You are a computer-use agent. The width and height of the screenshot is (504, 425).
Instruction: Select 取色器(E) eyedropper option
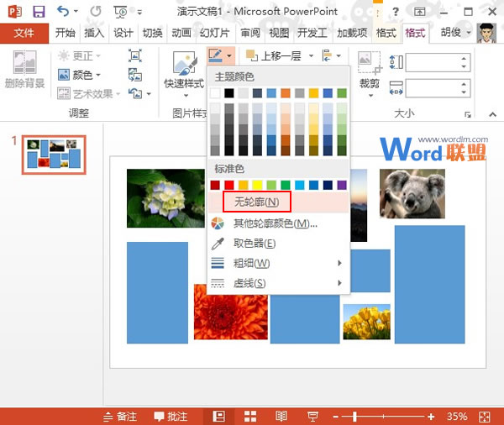279,244
